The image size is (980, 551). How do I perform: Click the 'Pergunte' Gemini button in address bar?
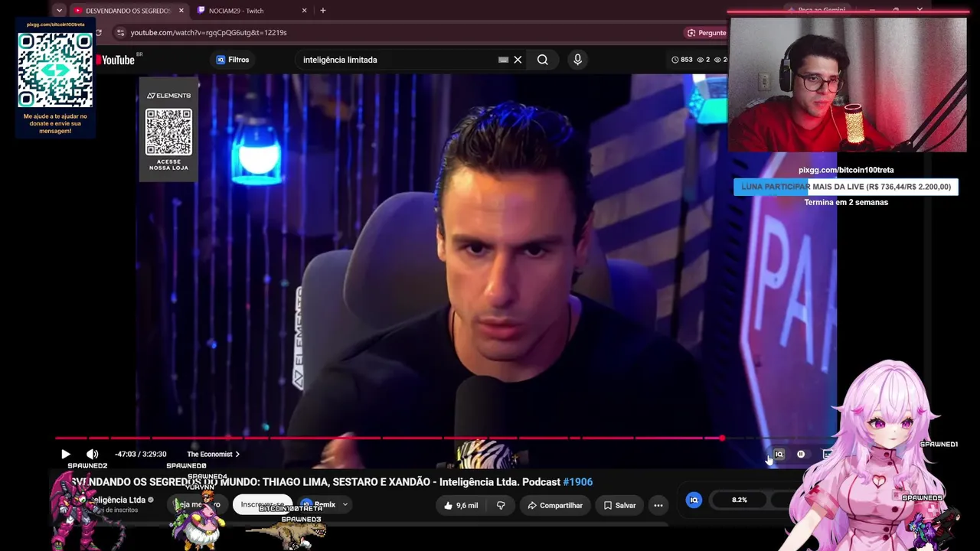coord(706,33)
